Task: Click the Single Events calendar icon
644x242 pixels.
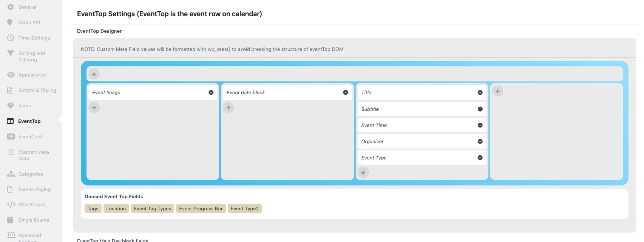Action: (x=10, y=220)
